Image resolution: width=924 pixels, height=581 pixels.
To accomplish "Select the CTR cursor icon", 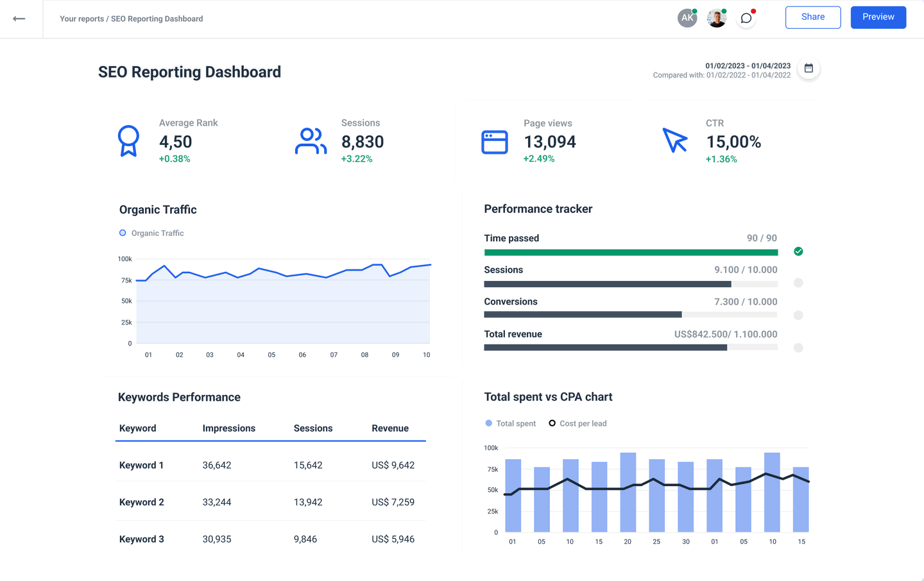I will (676, 140).
